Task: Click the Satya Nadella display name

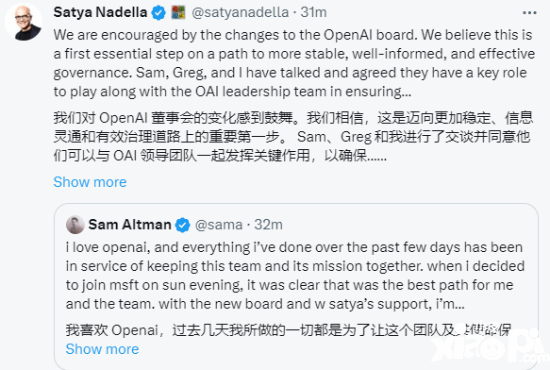Action: [100, 12]
